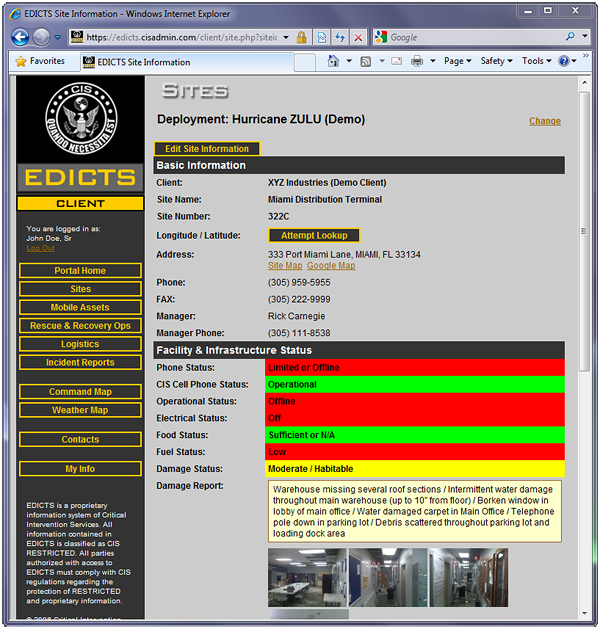Open the Sites sidebar button
Image resolution: width=600 pixels, height=629 pixels.
(80, 289)
